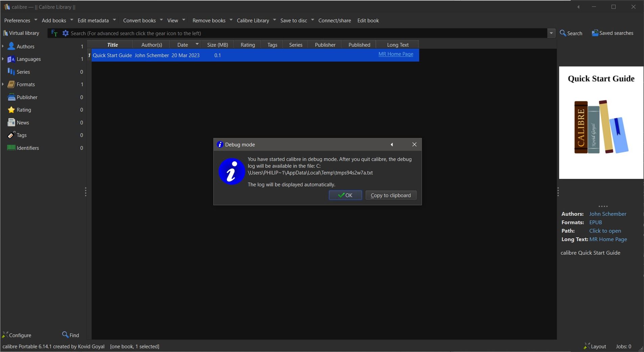Click the Authors icon in Tag browser
644x352 pixels.
tap(11, 46)
